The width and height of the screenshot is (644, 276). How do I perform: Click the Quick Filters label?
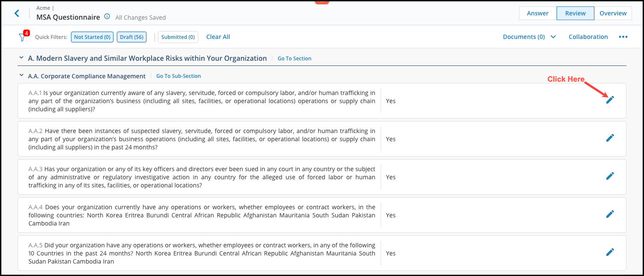[51, 37]
